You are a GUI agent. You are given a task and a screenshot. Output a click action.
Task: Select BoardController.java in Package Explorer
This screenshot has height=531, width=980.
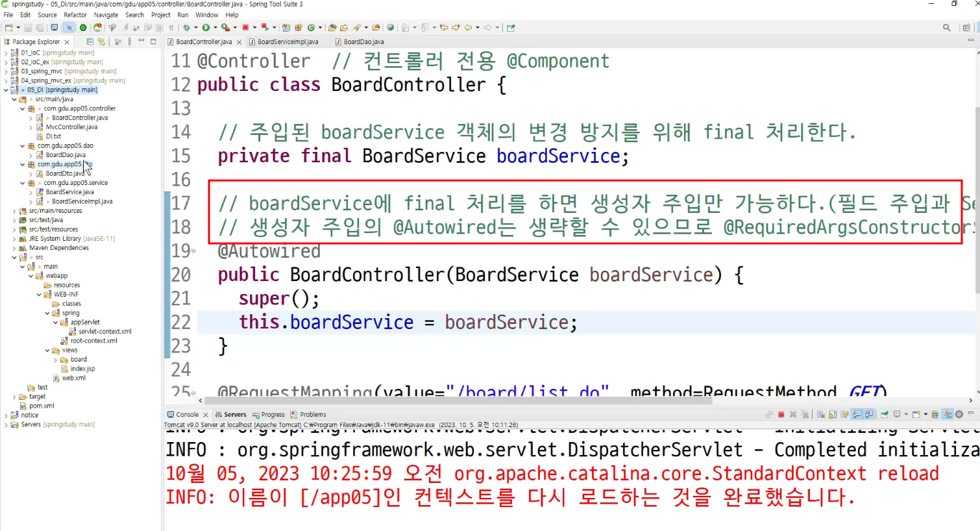(x=79, y=117)
